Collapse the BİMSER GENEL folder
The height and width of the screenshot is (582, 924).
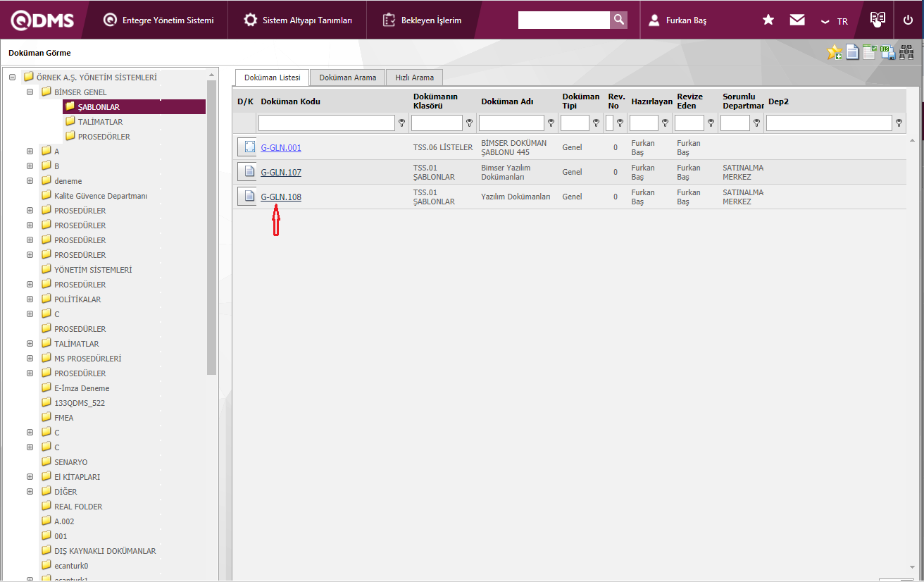[30, 92]
